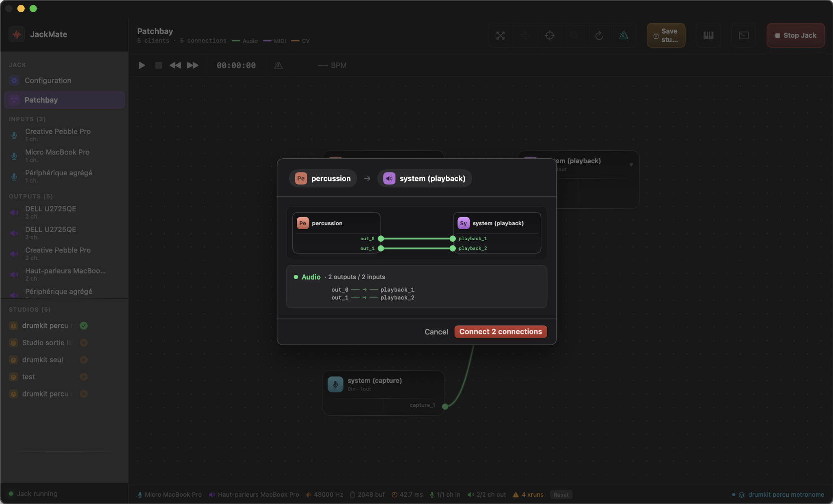833x504 pixels.
Task: Expand the system (playback) node dropdown
Action: (x=631, y=164)
